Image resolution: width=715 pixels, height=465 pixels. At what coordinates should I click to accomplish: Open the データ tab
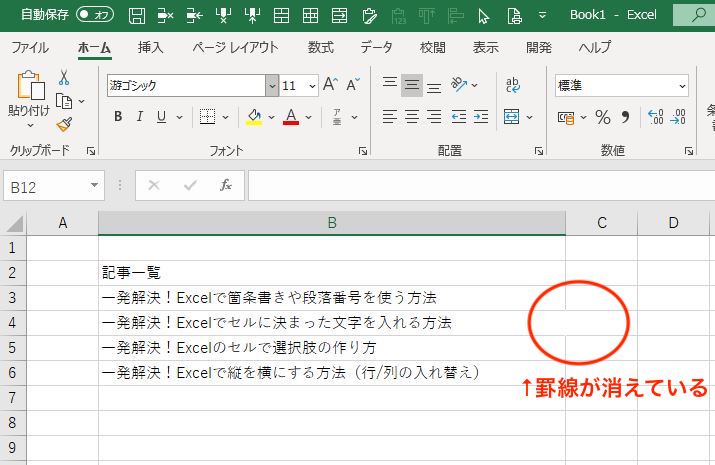[x=376, y=47]
